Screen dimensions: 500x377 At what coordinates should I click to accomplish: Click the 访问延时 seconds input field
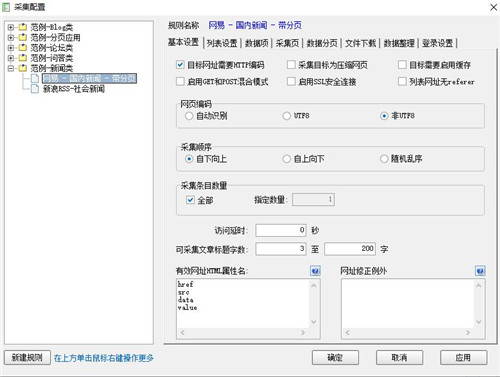(281, 230)
